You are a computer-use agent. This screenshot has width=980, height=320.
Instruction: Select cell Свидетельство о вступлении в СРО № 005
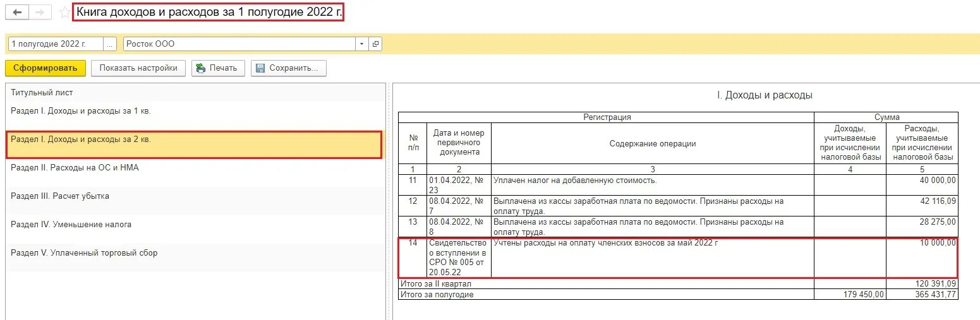pyautogui.click(x=459, y=258)
